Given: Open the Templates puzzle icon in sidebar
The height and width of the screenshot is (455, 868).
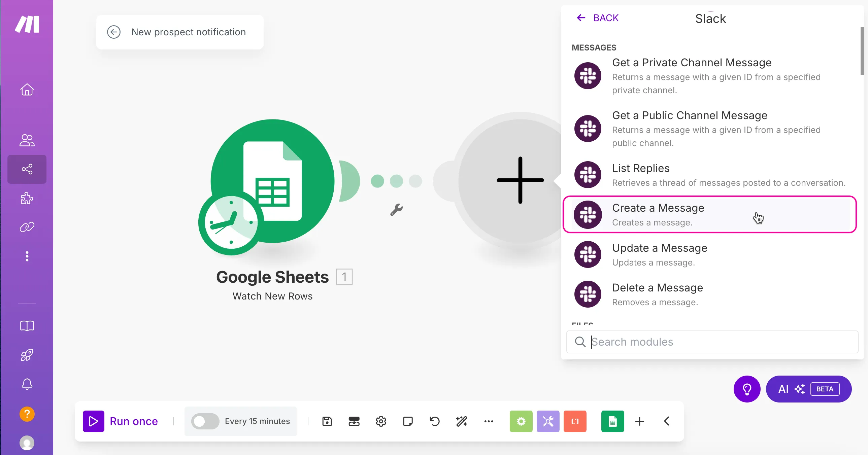Looking at the screenshot, I should 27,198.
